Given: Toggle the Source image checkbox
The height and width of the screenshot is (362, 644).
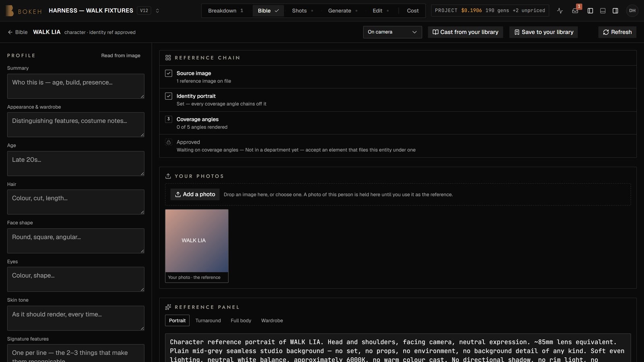Looking at the screenshot, I should 169,73.
